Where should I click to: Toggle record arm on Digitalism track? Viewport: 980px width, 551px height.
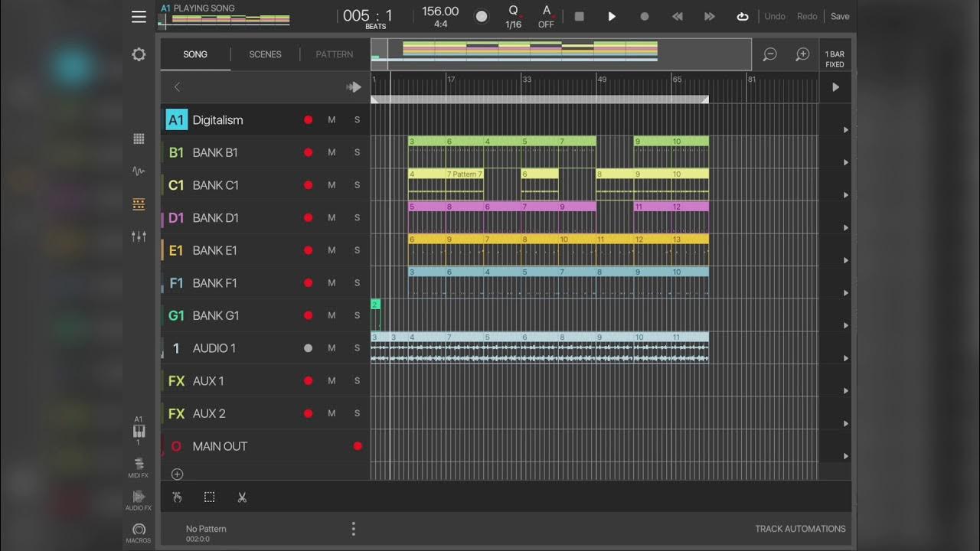(x=309, y=120)
